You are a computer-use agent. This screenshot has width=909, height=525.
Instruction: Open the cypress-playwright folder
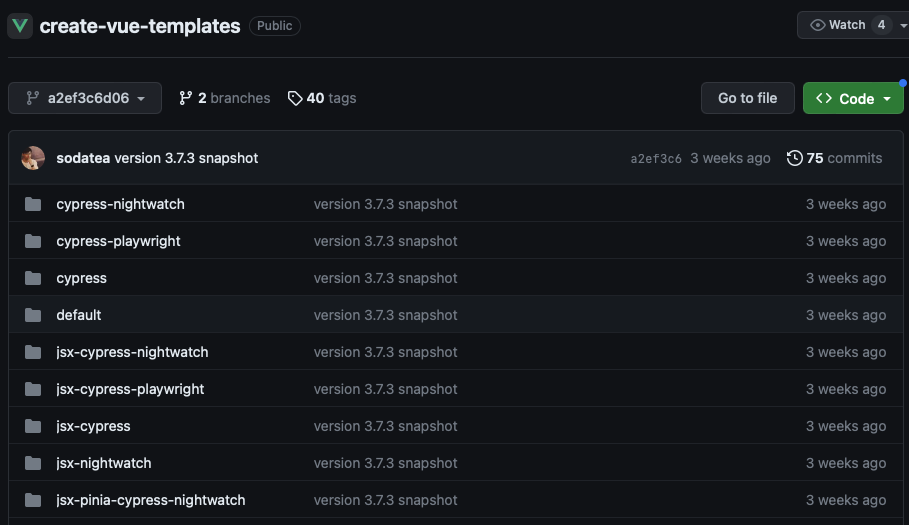[118, 241]
